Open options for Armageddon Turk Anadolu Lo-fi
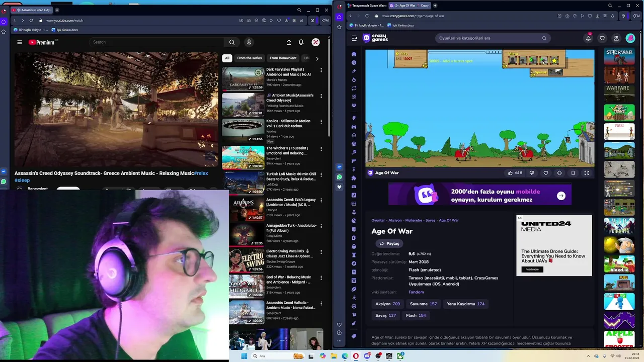 pos(321,226)
